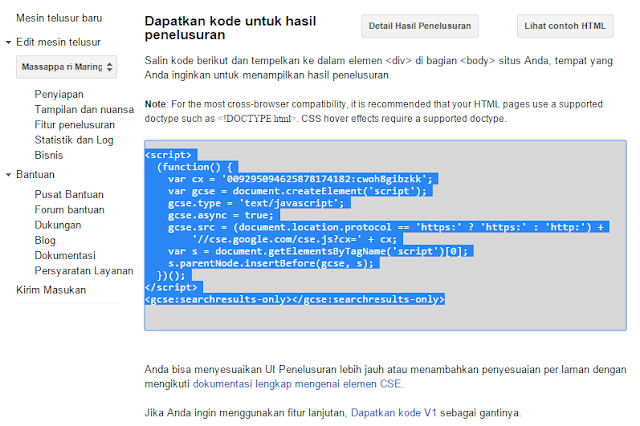Viewport: 640px width, 426px height.
Task: Visit Pusat Bantuan link
Action: (x=69, y=194)
